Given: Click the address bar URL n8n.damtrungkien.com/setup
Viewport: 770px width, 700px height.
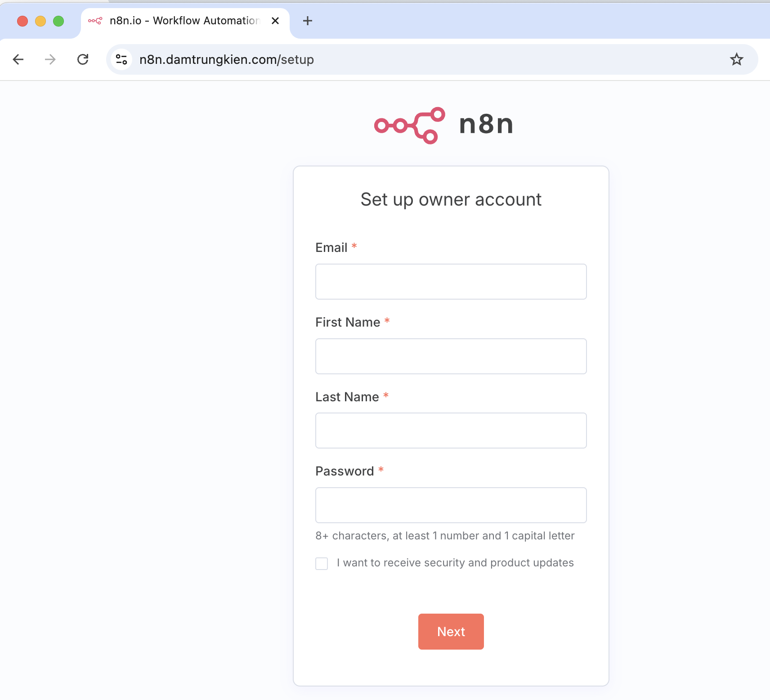Looking at the screenshot, I should [x=227, y=59].
